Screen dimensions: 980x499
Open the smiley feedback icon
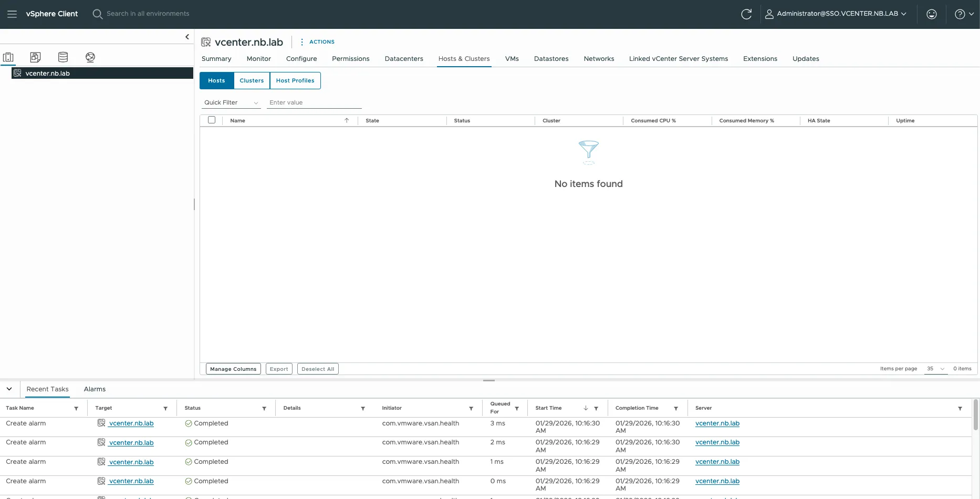pyautogui.click(x=932, y=14)
